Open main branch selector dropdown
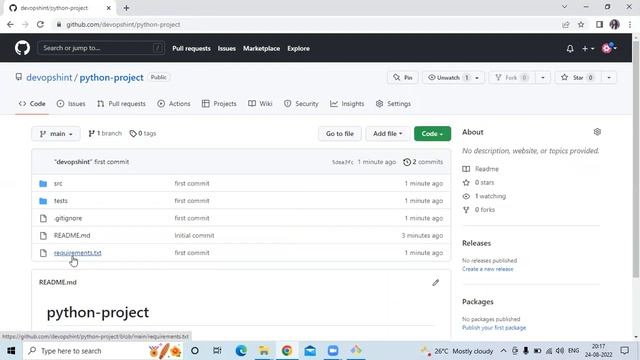Screen dimensions: 640x360 point(56,133)
